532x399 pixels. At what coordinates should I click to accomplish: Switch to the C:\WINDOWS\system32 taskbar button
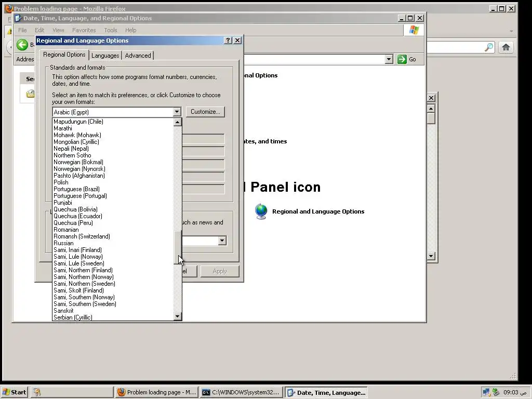click(x=241, y=392)
